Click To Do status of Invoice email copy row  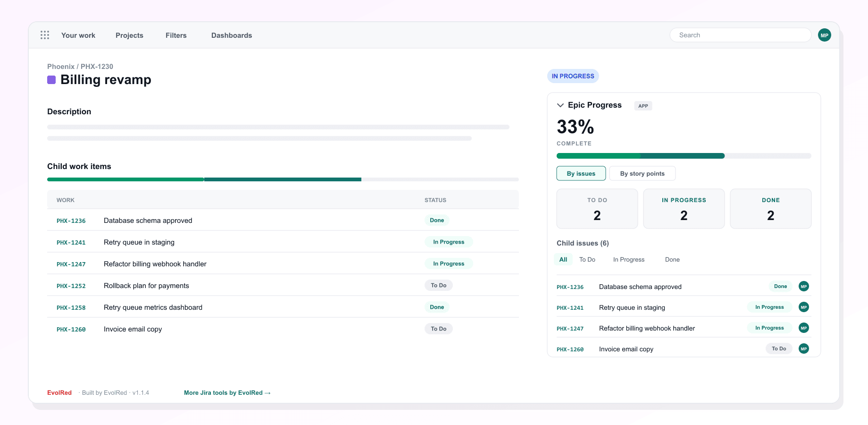(439, 329)
